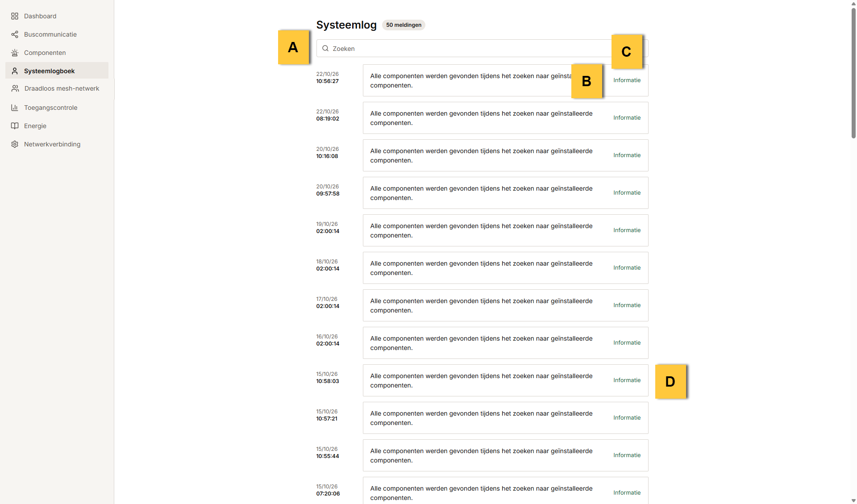Click Informatie on the 19/10/26 entry

pyautogui.click(x=627, y=230)
